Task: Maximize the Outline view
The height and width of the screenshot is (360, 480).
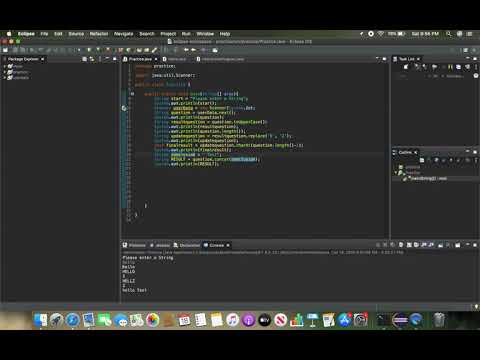Action: pyautogui.click(x=475, y=152)
